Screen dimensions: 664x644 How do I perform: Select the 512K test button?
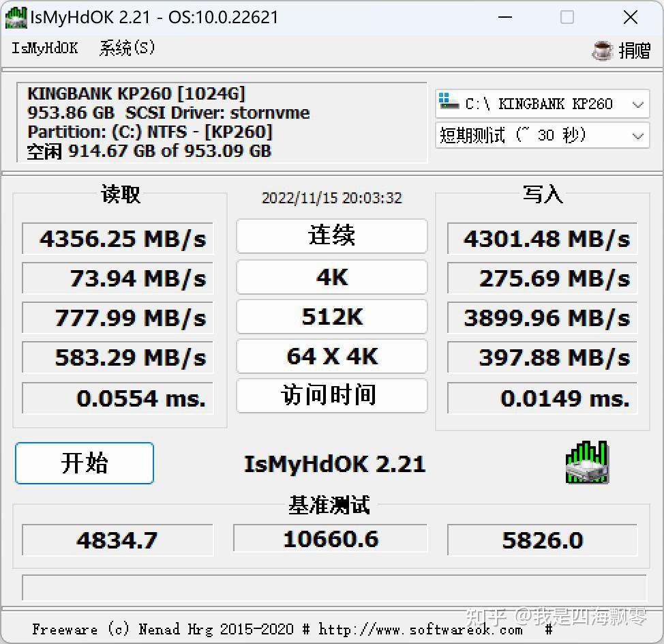(331, 317)
